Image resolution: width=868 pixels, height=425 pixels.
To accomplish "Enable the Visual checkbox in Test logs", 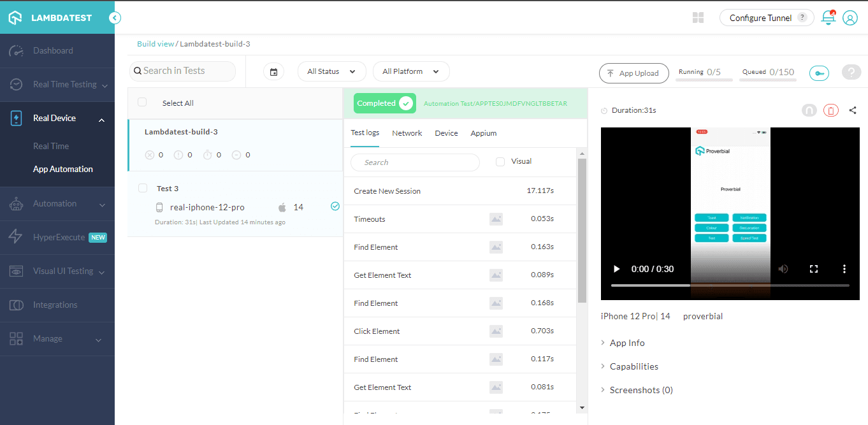I will [x=500, y=161].
